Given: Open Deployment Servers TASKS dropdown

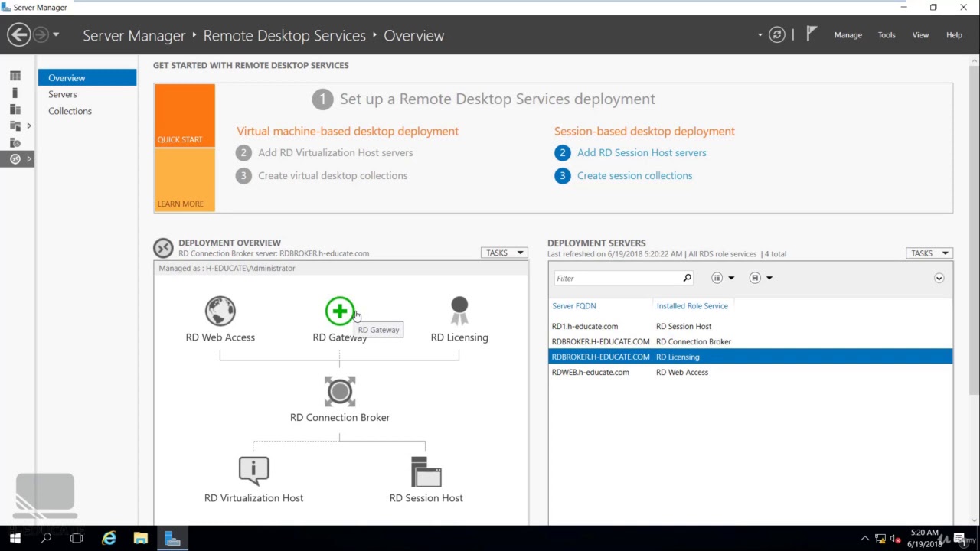Looking at the screenshot, I should (929, 253).
